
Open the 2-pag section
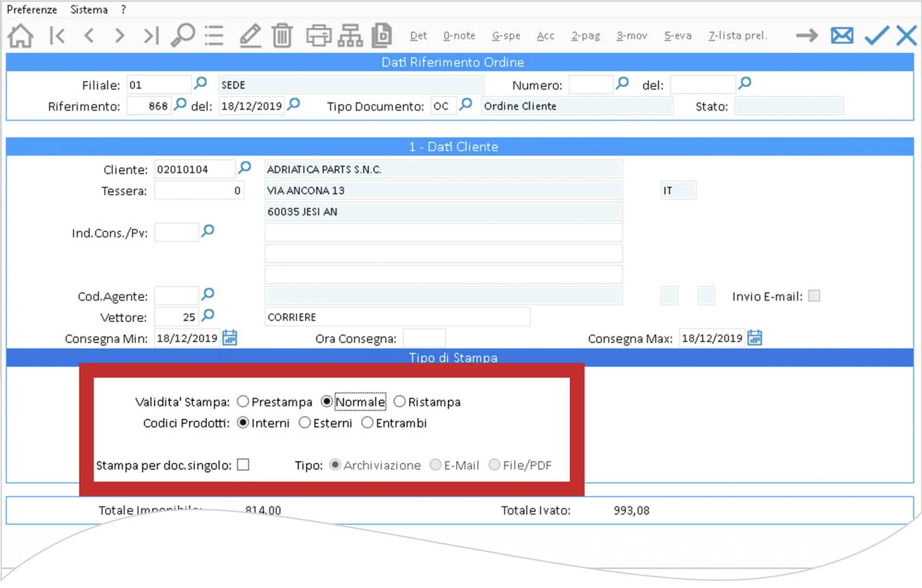tap(586, 36)
